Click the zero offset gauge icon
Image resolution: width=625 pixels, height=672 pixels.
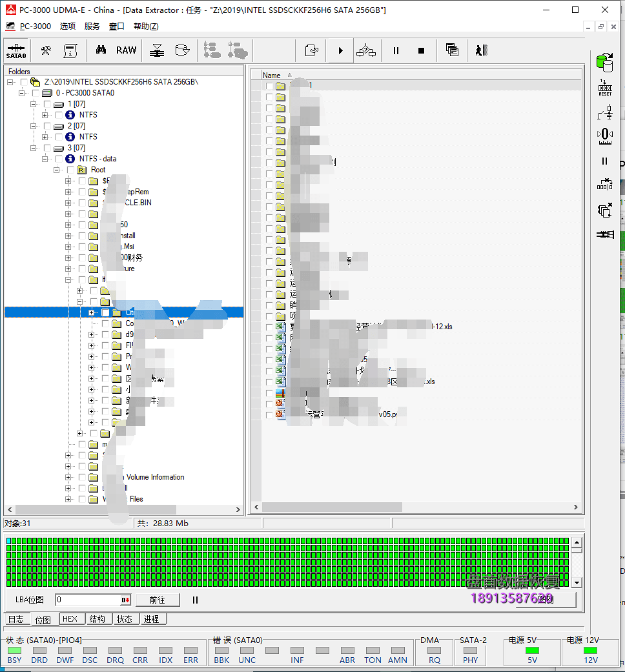pyautogui.click(x=605, y=136)
